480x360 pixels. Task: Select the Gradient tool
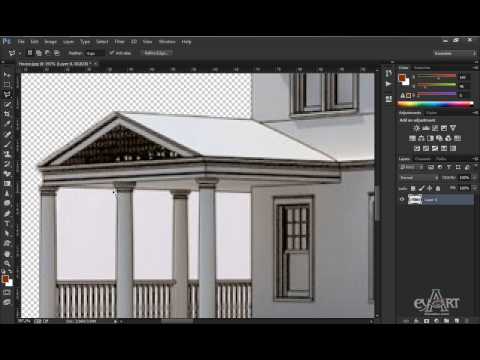click(x=7, y=183)
